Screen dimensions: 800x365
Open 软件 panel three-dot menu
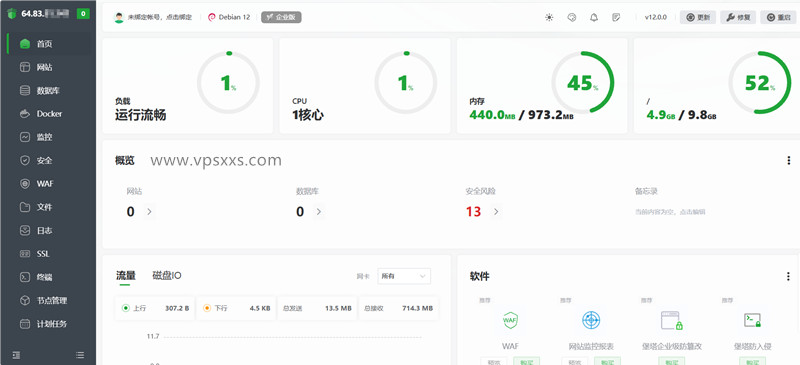tap(789, 276)
